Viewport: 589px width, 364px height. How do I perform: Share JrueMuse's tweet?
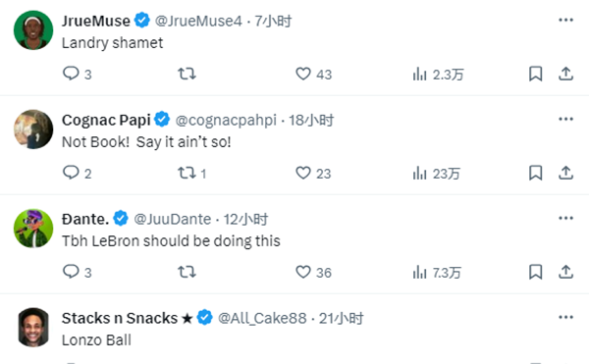click(565, 74)
